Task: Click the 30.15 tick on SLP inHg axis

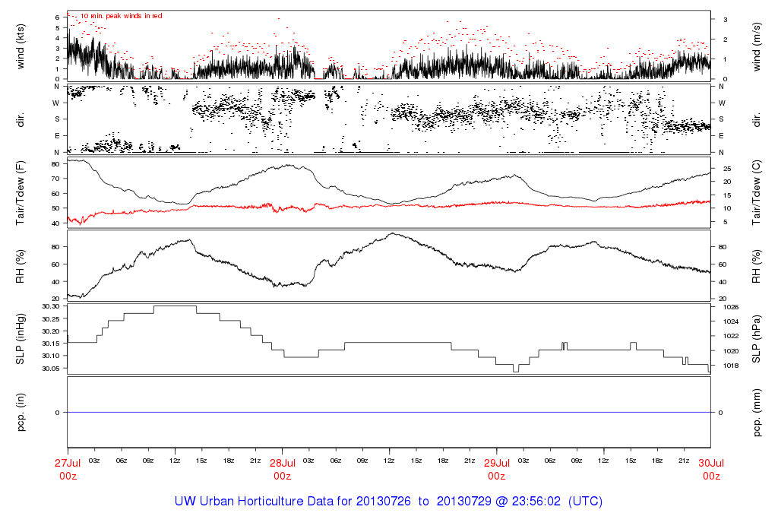Action: [51, 344]
